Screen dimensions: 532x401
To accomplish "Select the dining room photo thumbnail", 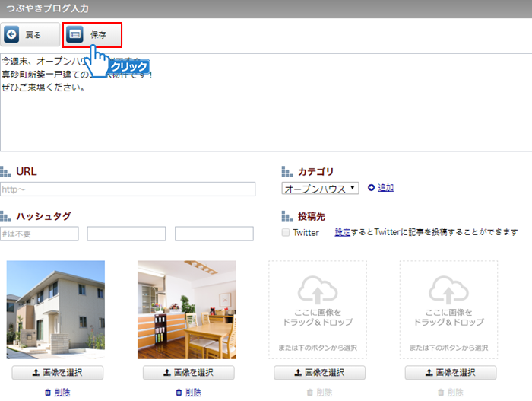I will point(186,310).
